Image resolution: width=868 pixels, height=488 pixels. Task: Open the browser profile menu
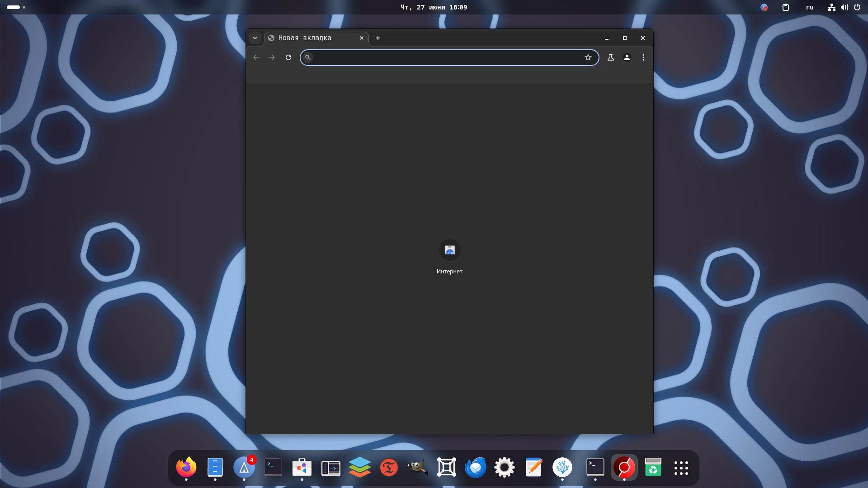point(627,57)
